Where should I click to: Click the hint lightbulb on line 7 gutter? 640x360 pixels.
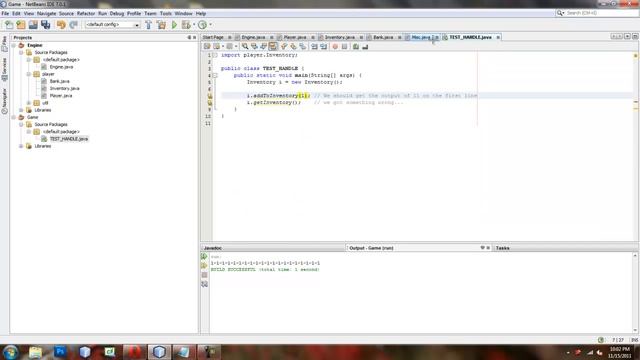coord(210,96)
